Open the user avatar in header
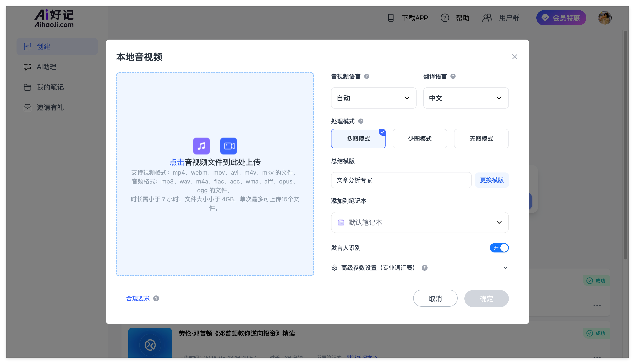The width and height of the screenshot is (635, 364). (605, 18)
